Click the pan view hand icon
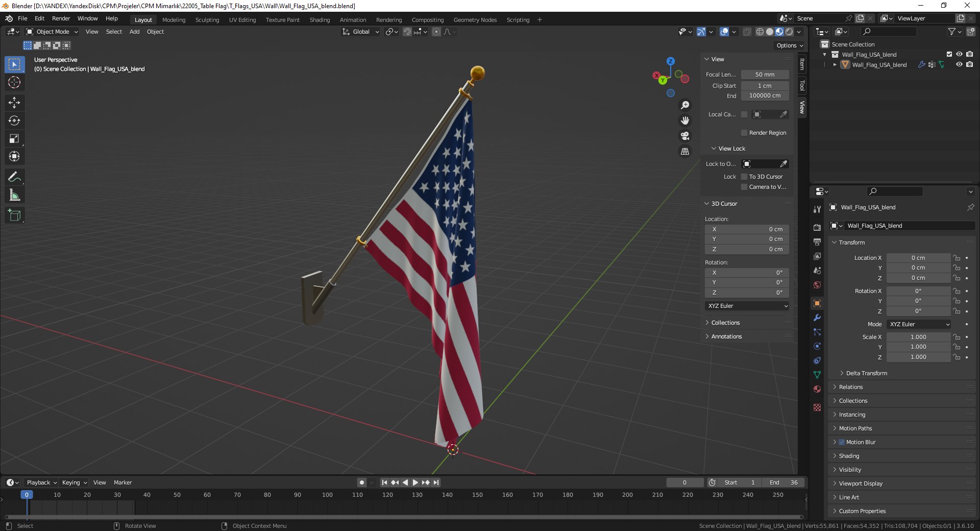This screenshot has height=531, width=980. (x=685, y=120)
